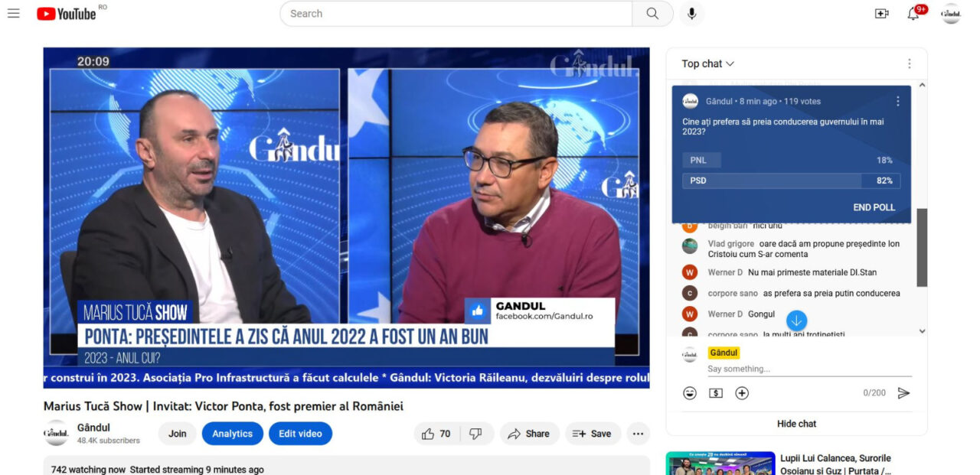Click Gândul author chip in chat

click(x=724, y=353)
